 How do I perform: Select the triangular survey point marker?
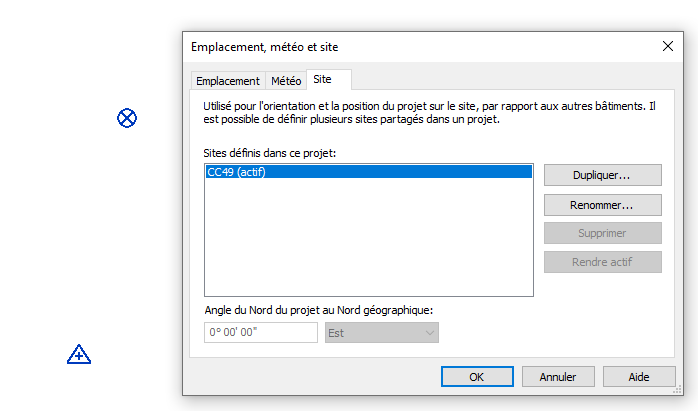79,354
